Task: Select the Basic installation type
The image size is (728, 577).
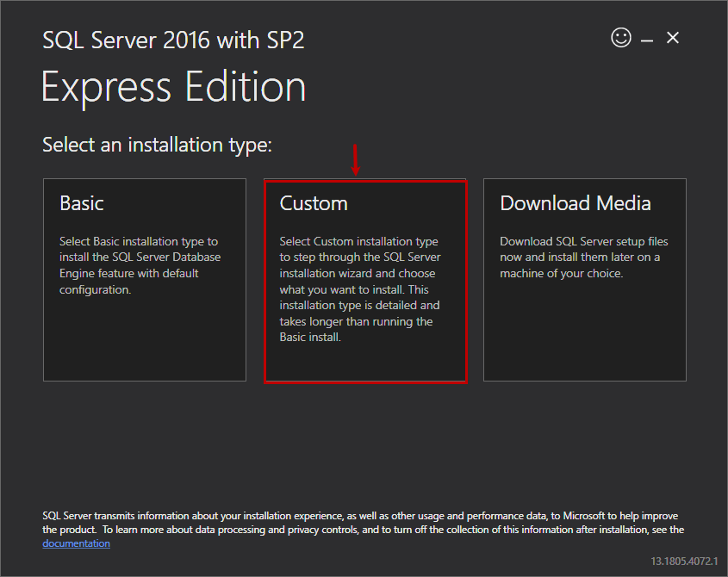Action: point(144,280)
